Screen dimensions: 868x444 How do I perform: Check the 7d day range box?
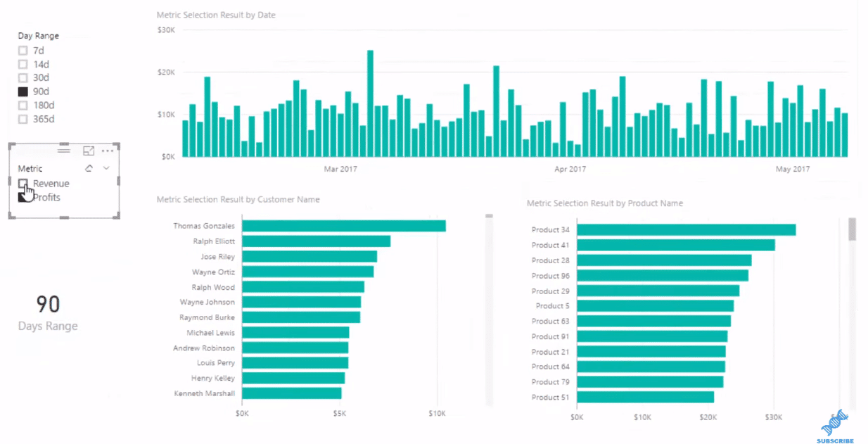click(x=23, y=51)
